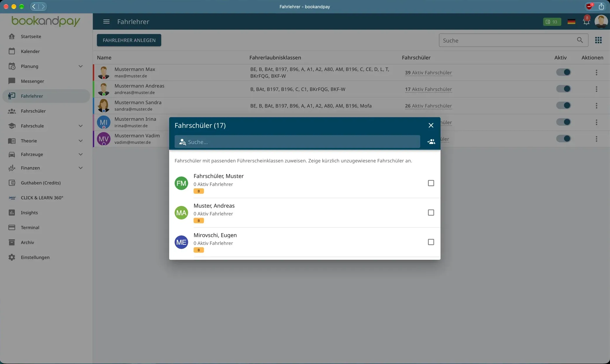
Task: Open Kalender in sidebar
Action: coord(46,51)
